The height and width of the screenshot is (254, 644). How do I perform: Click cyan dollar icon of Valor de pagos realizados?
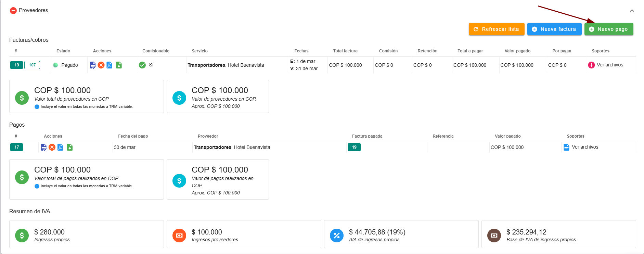coord(179,181)
